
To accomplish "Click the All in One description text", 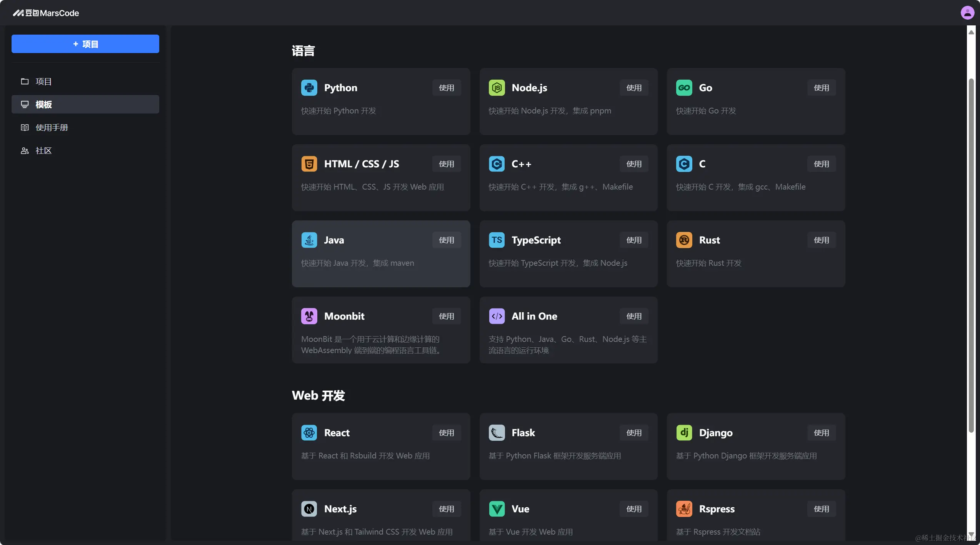I will 567,345.
